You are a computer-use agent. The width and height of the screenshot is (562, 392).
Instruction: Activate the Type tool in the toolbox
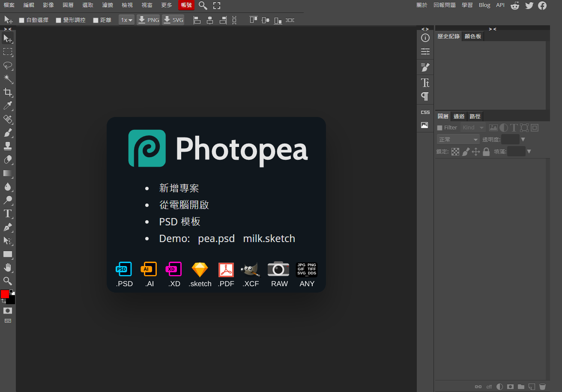point(8,213)
